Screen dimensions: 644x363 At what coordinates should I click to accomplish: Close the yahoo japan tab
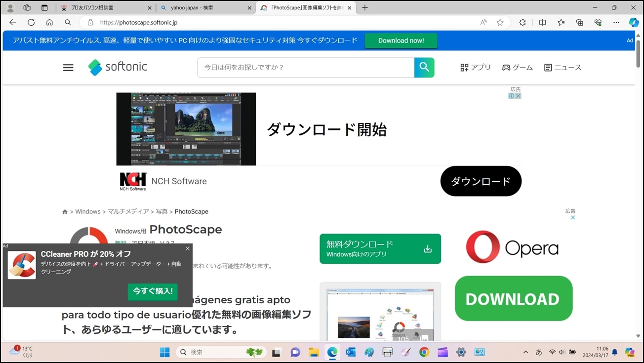tap(249, 8)
